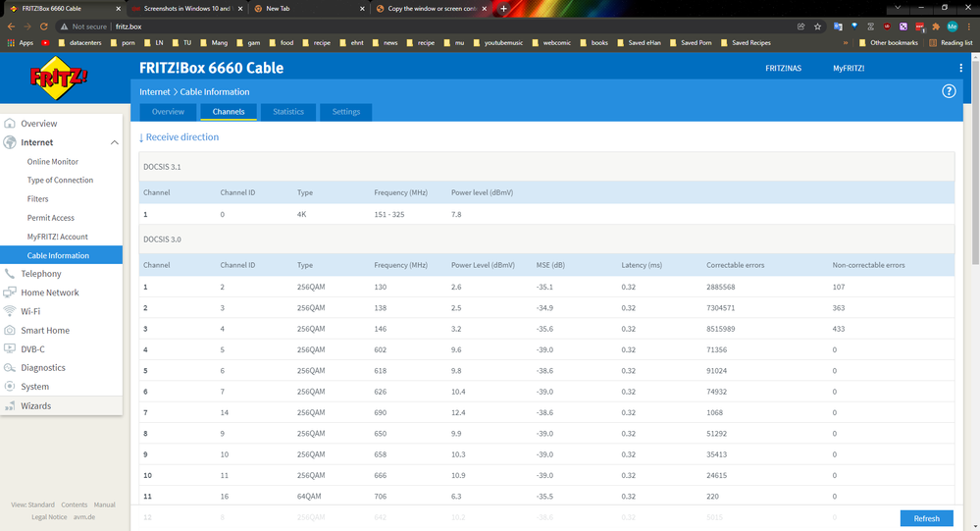The image size is (980, 531).
Task: Click the 151 - 325 frequency cell
Action: 388,215
